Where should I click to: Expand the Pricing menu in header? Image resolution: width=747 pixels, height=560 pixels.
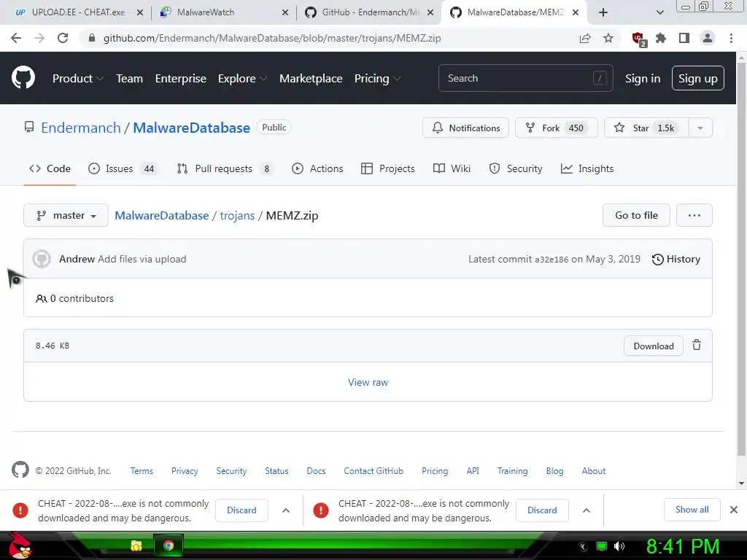coord(377,79)
